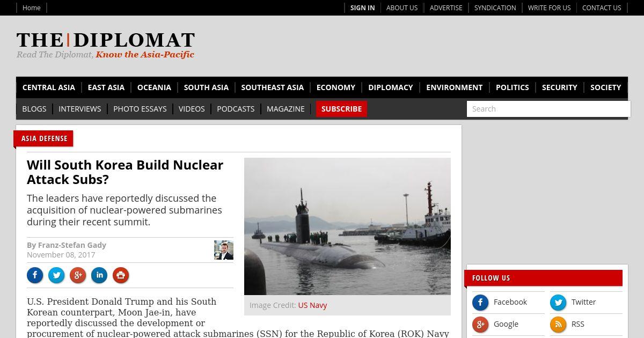Navigate to South Asia section
Screen dimensions: 644x338
click(x=206, y=87)
